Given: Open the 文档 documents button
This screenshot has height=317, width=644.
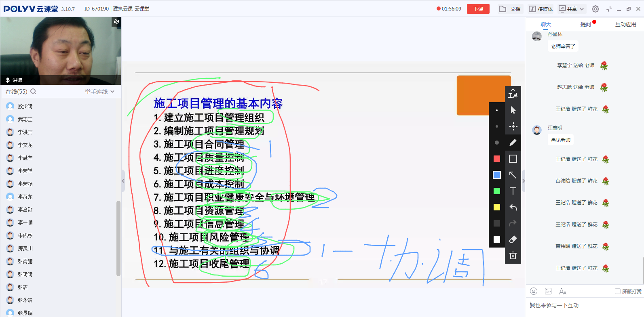Looking at the screenshot, I should click(510, 9).
